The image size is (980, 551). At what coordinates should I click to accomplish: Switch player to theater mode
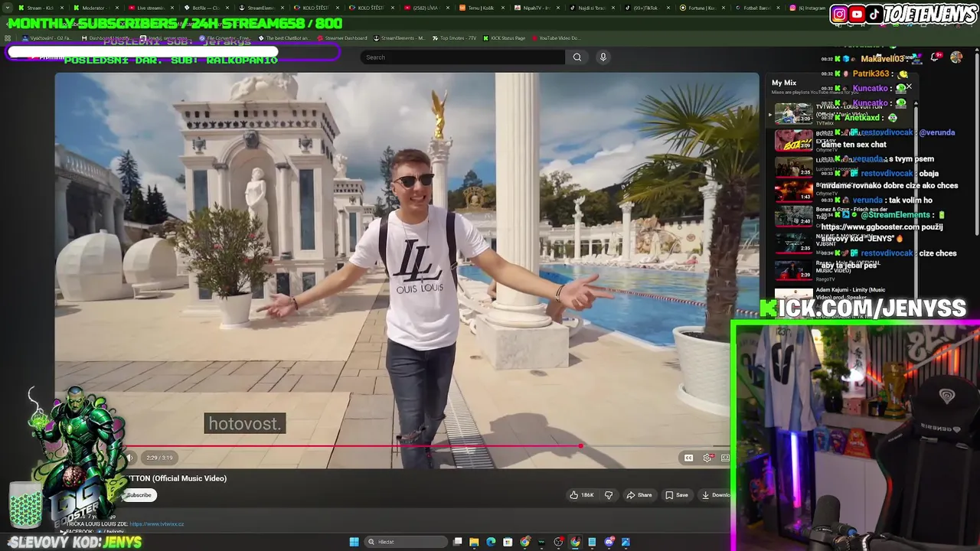[725, 458]
